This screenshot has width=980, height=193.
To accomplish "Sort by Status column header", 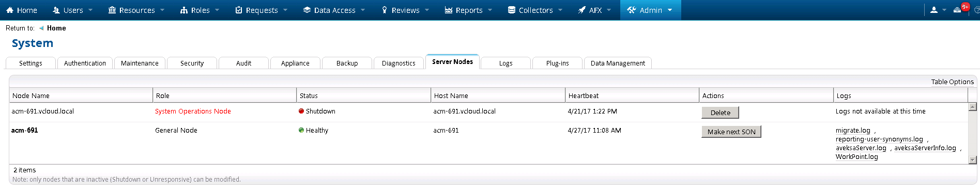I will (x=364, y=95).
